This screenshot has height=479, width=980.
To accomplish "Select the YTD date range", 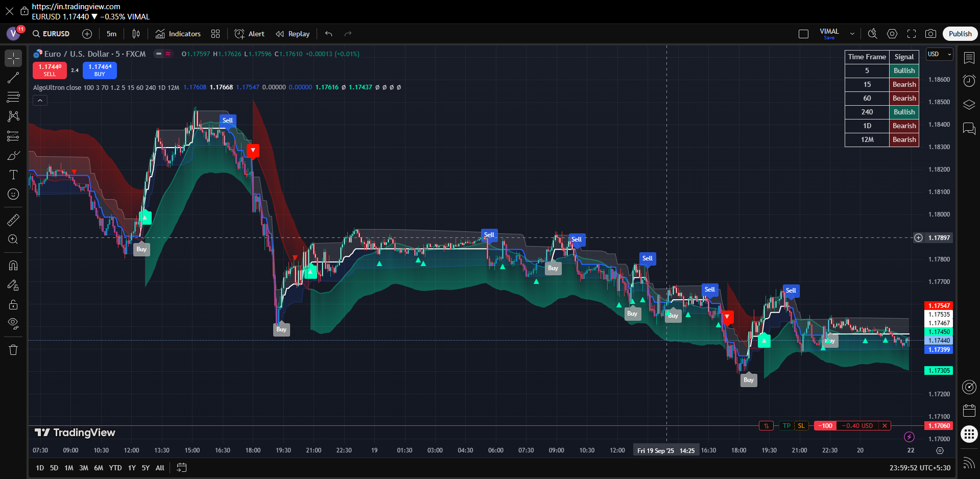I will click(115, 468).
